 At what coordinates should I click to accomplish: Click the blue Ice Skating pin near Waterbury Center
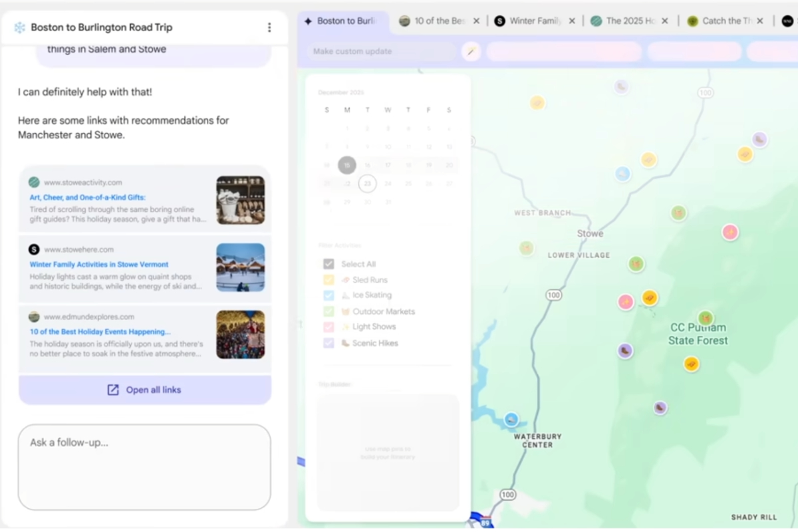(x=511, y=419)
